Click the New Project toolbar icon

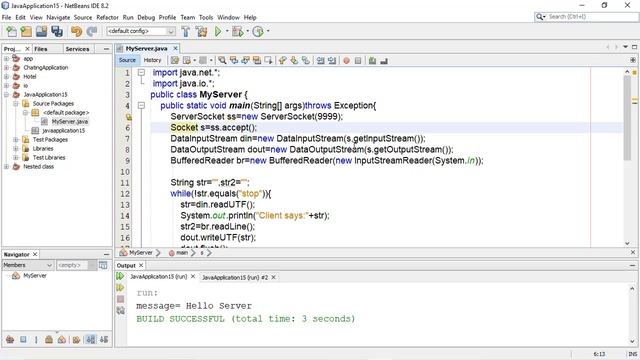pos(26,31)
